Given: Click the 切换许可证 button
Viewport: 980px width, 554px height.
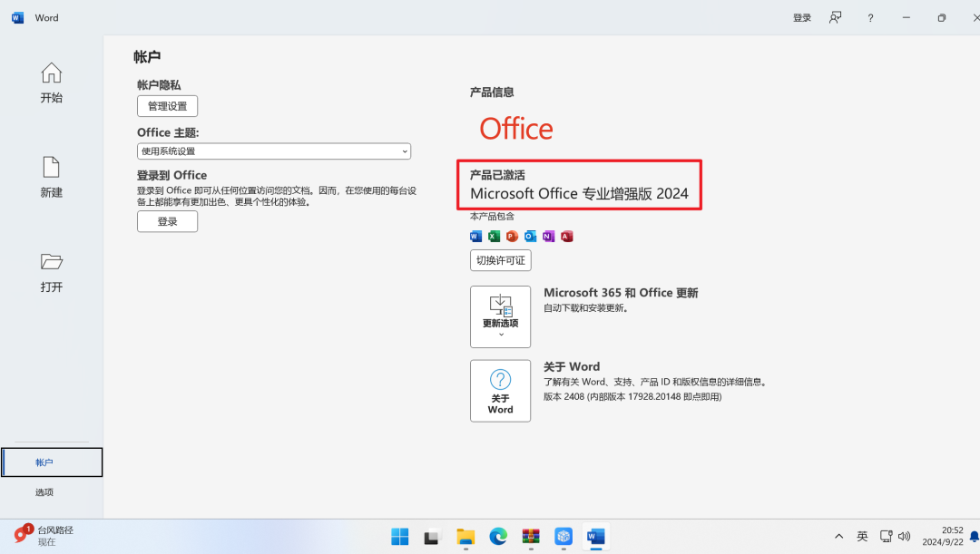Looking at the screenshot, I should coord(501,260).
